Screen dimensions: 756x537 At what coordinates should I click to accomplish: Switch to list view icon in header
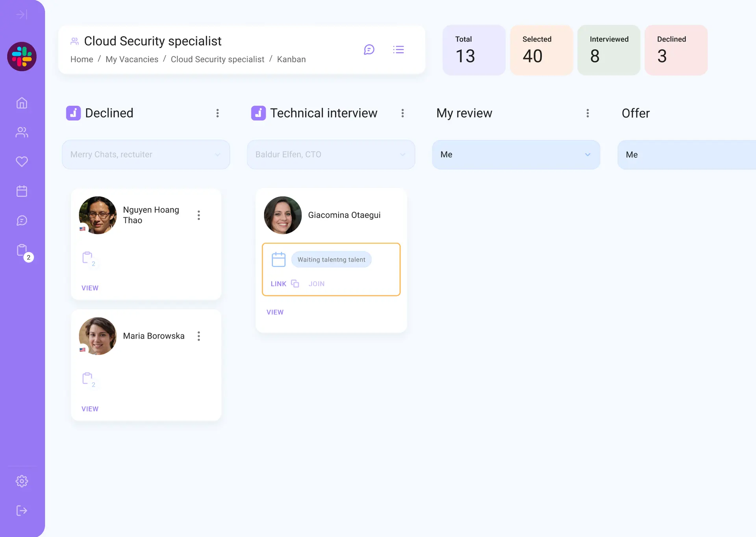(x=398, y=50)
